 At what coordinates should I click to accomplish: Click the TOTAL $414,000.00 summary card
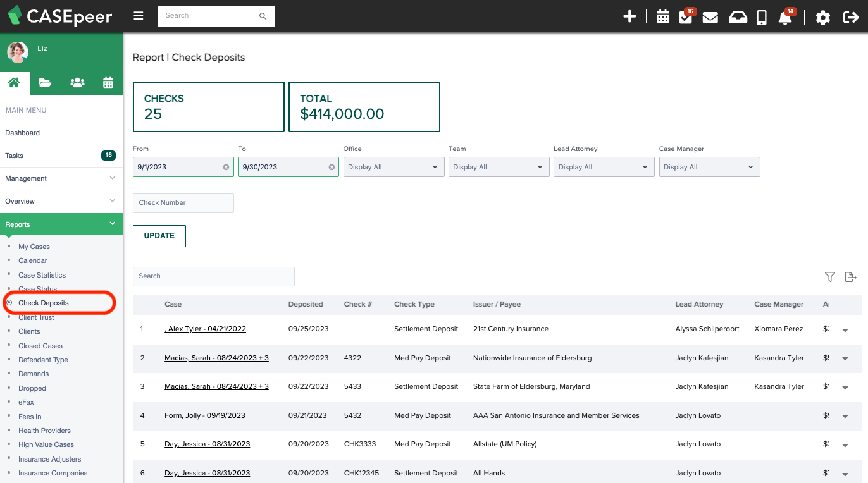coord(364,107)
